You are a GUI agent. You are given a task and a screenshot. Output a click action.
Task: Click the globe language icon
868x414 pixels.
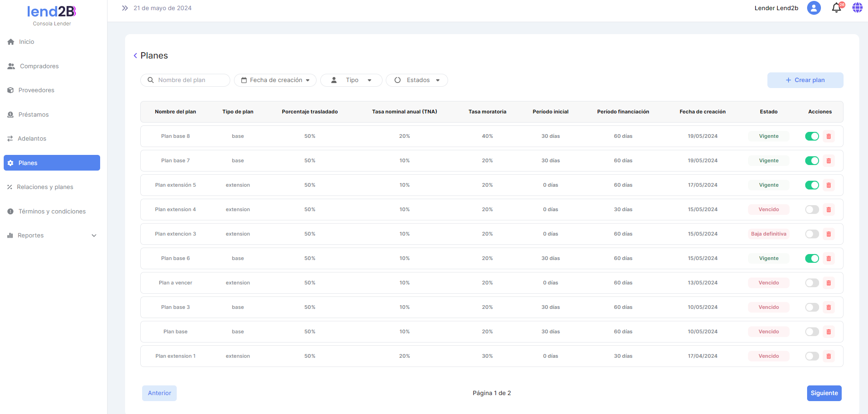tap(857, 8)
